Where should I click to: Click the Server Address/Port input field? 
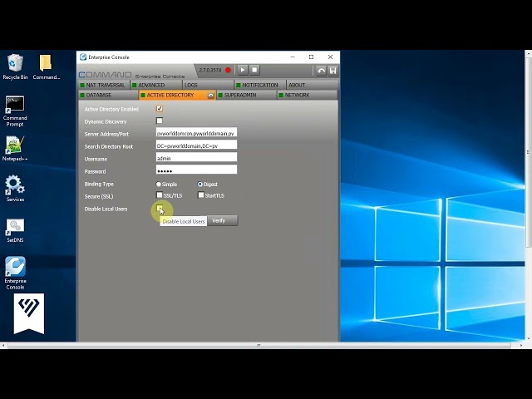[x=196, y=133]
